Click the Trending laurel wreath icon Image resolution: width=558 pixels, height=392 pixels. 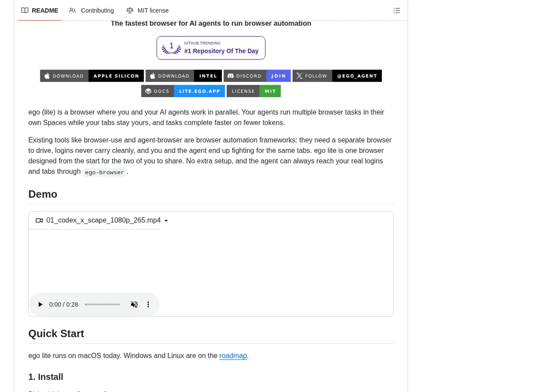pyautogui.click(x=171, y=48)
